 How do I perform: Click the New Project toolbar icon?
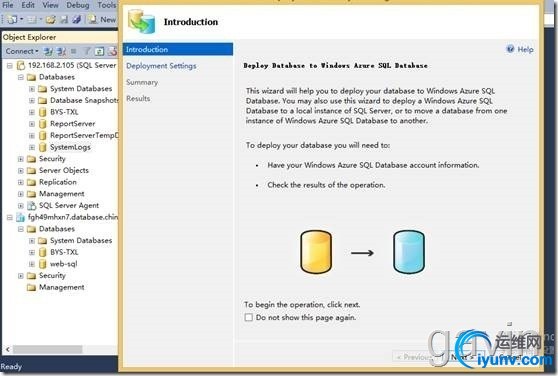(x=12, y=19)
